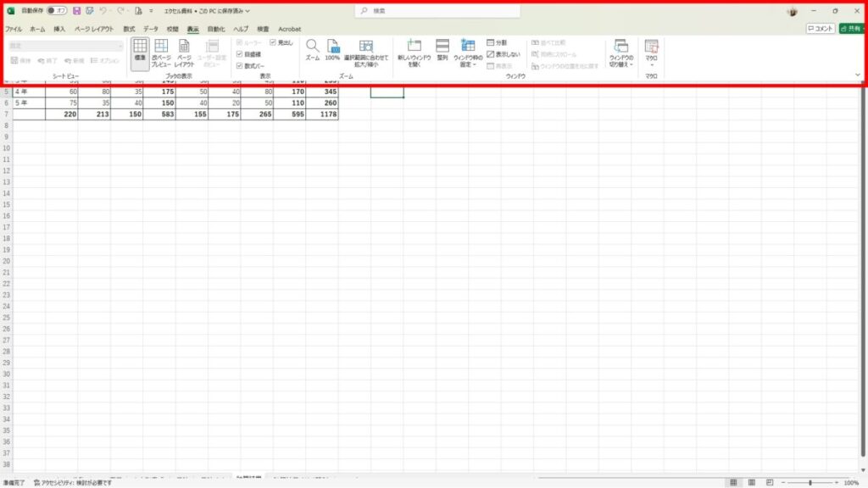This screenshot has height=488, width=868.
Task: Select the 標準 (Normal) view icon
Action: coord(140,52)
